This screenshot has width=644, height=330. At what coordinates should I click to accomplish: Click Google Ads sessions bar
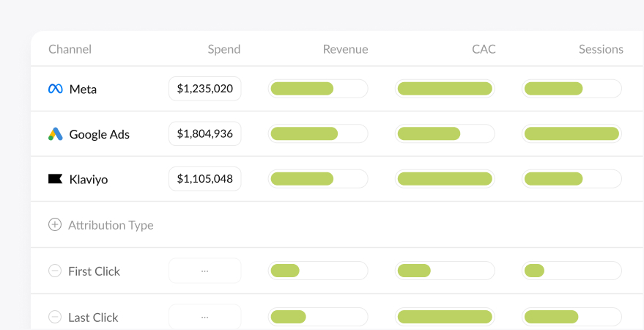coord(571,133)
